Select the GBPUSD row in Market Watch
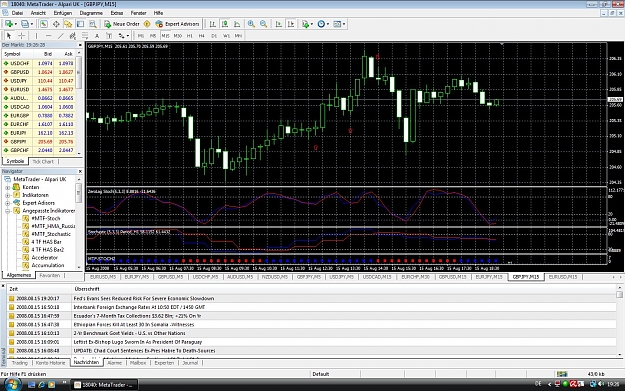This screenshot has width=625, height=391. pos(38,72)
